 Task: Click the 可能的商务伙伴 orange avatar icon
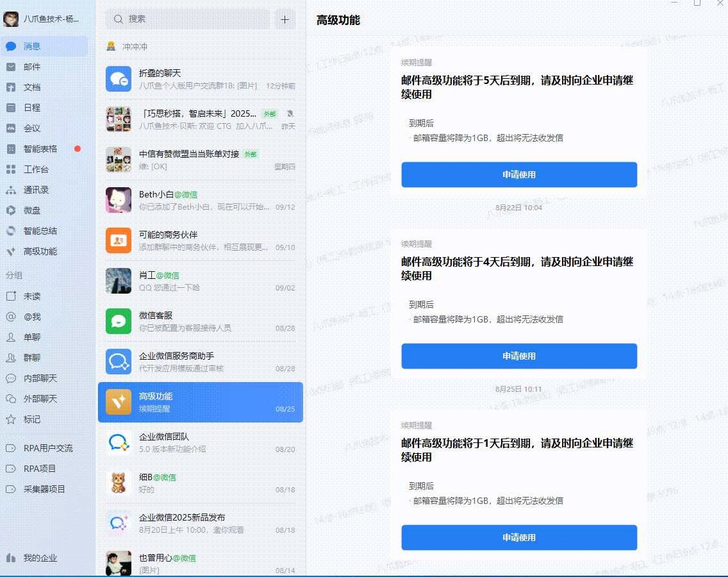(119, 240)
